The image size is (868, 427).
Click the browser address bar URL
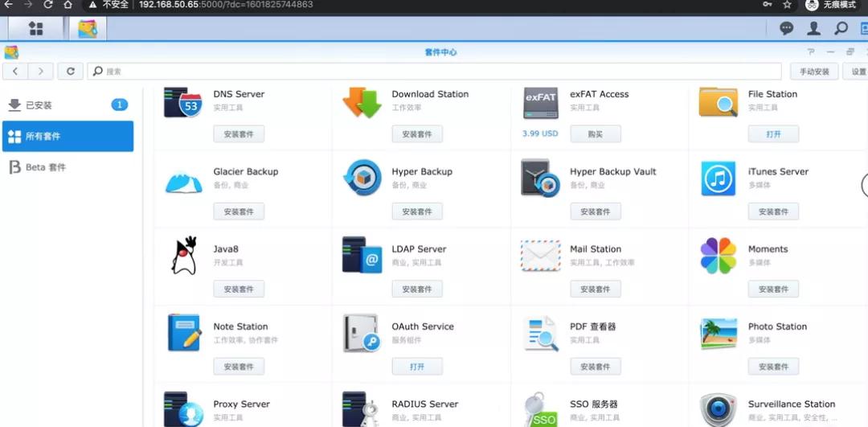[226, 5]
